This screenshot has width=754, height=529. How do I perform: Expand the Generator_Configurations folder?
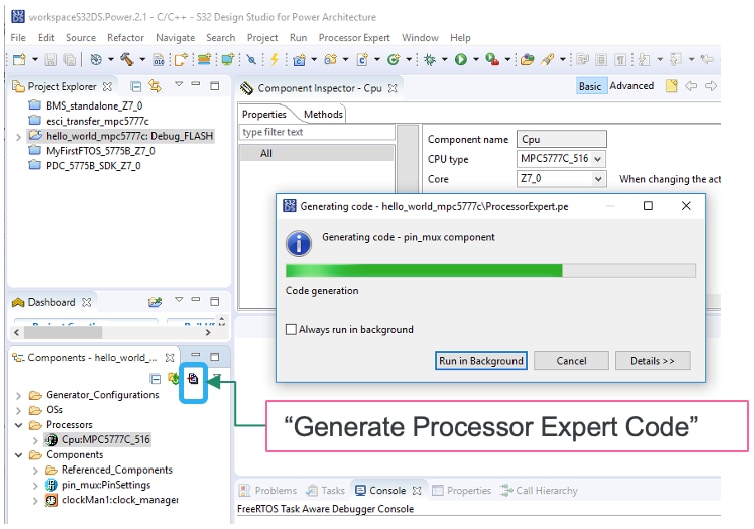18,395
